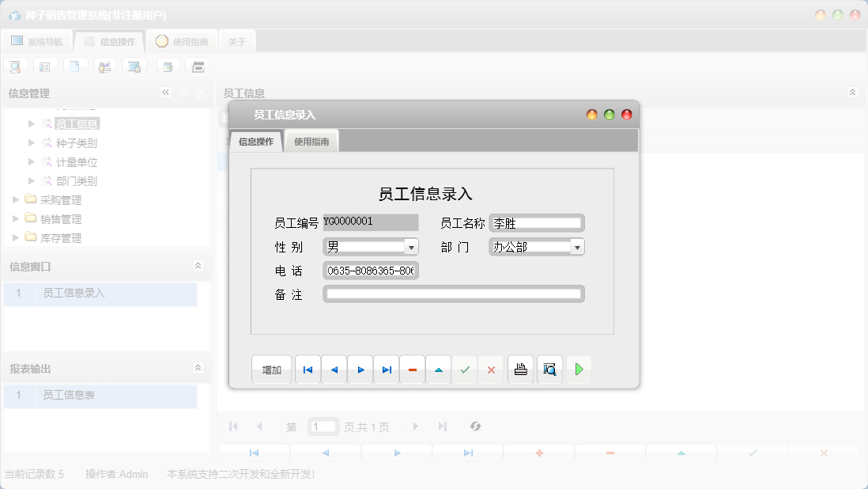Click the 增加 add button
This screenshot has height=489, width=868.
271,370
